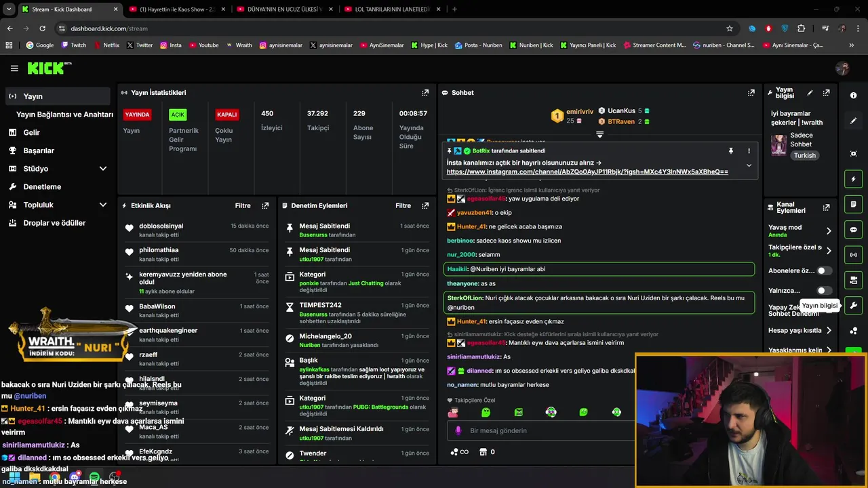This screenshot has height=488, width=868.
Task: Click the Turkish language tag
Action: click(805, 156)
